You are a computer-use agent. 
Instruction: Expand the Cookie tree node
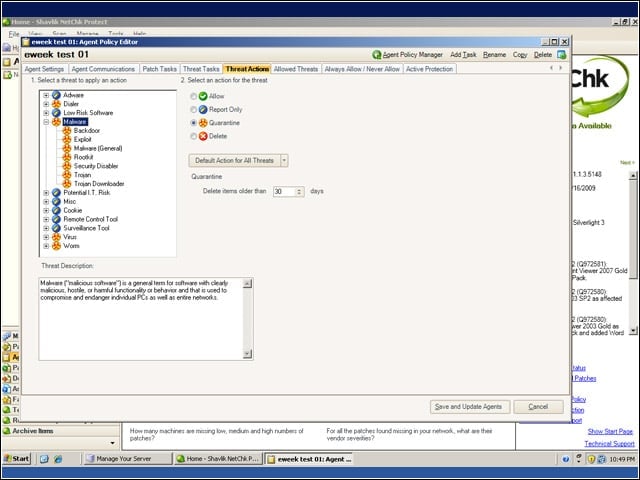click(x=46, y=211)
